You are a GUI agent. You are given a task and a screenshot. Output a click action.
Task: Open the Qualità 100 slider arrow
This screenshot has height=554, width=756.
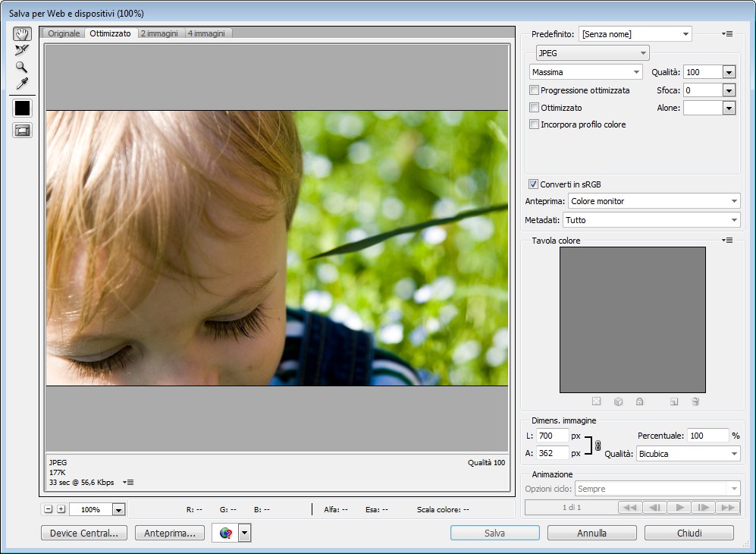tap(729, 72)
